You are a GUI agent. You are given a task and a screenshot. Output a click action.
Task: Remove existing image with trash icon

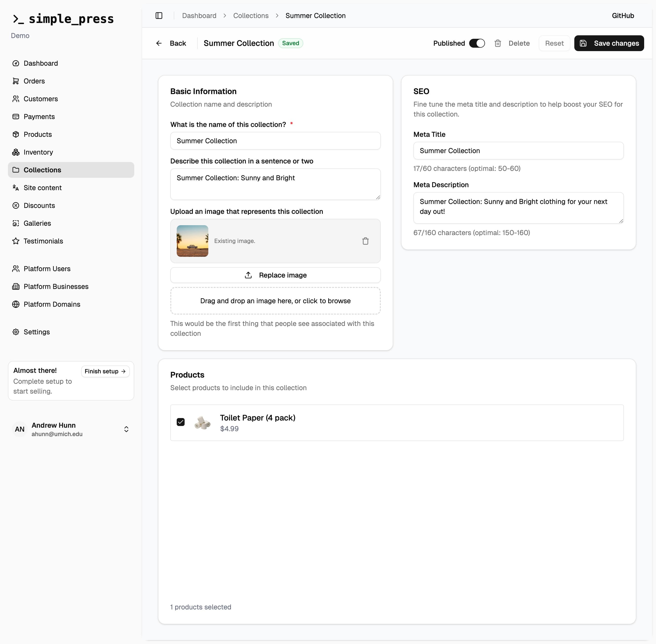[365, 241]
